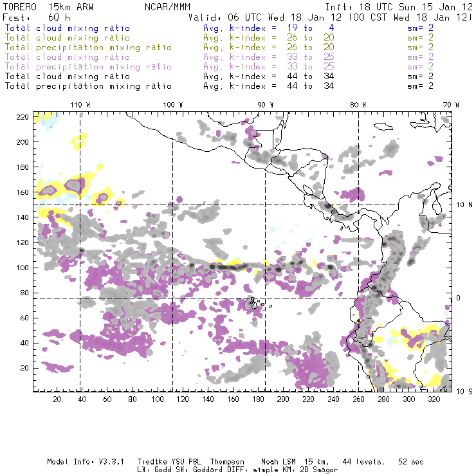Click the 'TORERO 15km ARW' title text
The height and width of the screenshot is (476, 476).
coord(48,7)
